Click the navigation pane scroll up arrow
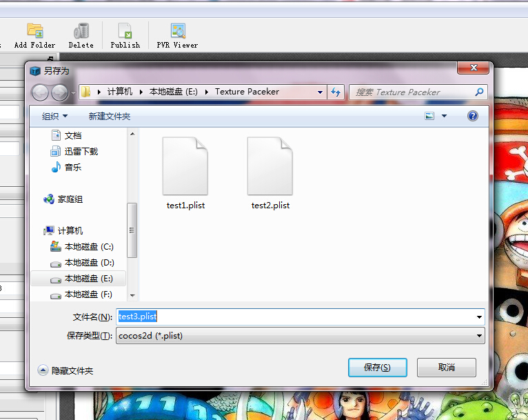 [x=132, y=134]
